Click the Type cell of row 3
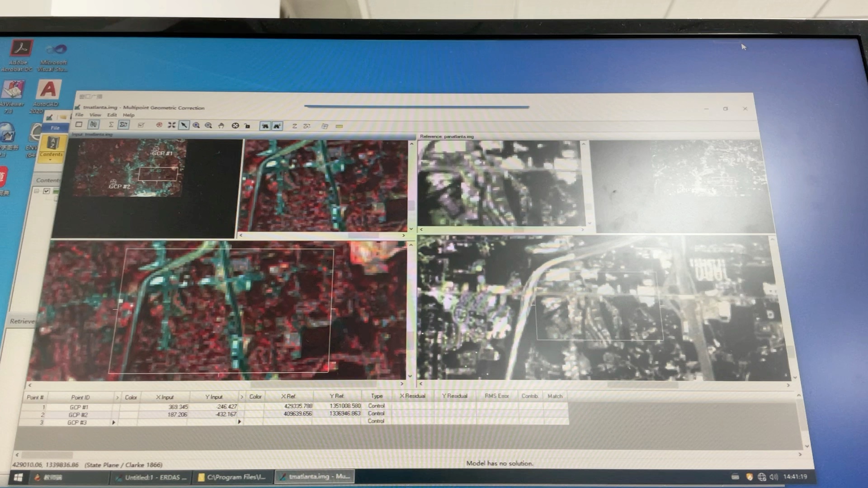The image size is (868, 488). (376, 421)
